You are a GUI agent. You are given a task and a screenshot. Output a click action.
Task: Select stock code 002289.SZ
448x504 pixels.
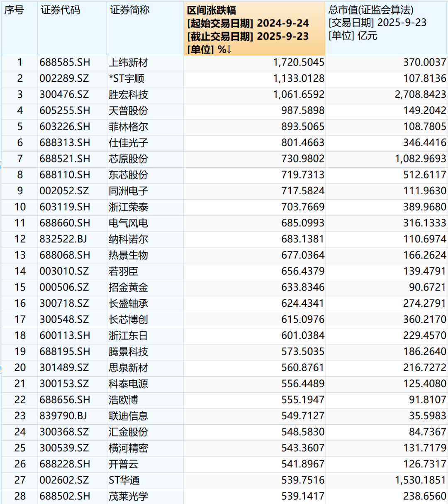[x=64, y=78]
